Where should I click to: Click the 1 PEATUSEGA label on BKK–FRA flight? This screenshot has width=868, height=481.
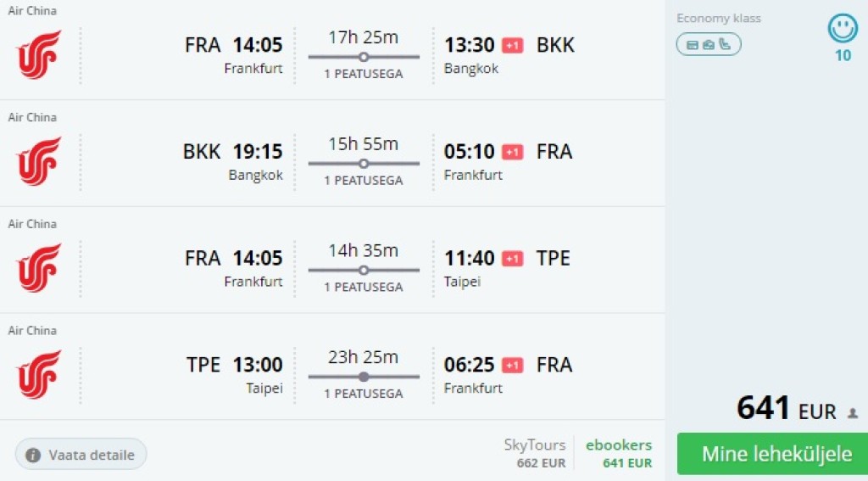pyautogui.click(x=364, y=181)
